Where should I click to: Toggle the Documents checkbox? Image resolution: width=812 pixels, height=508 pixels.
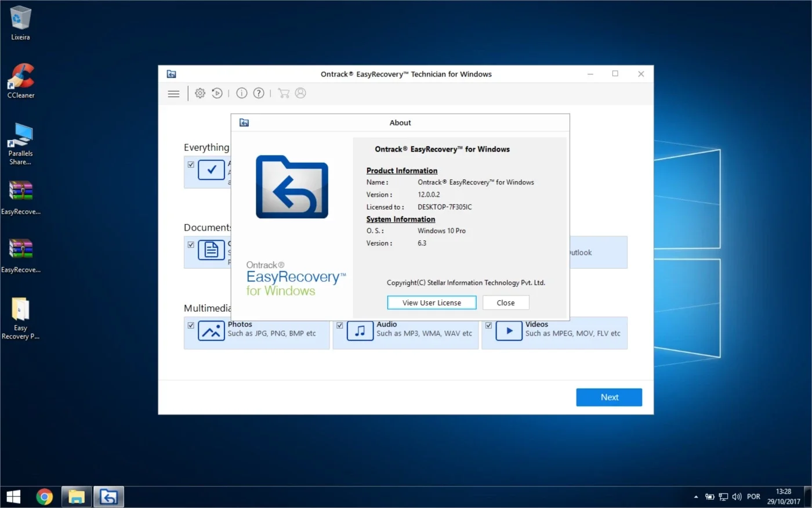(x=191, y=244)
